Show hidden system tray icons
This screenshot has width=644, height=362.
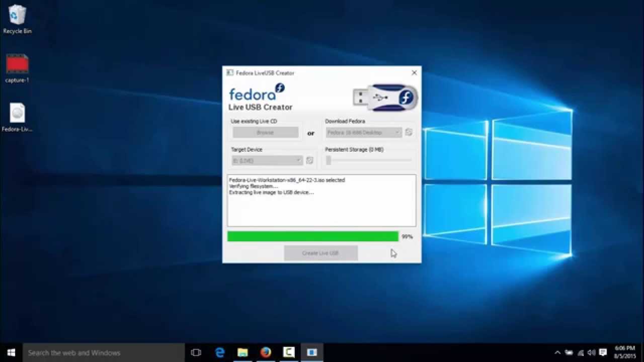[x=557, y=352]
